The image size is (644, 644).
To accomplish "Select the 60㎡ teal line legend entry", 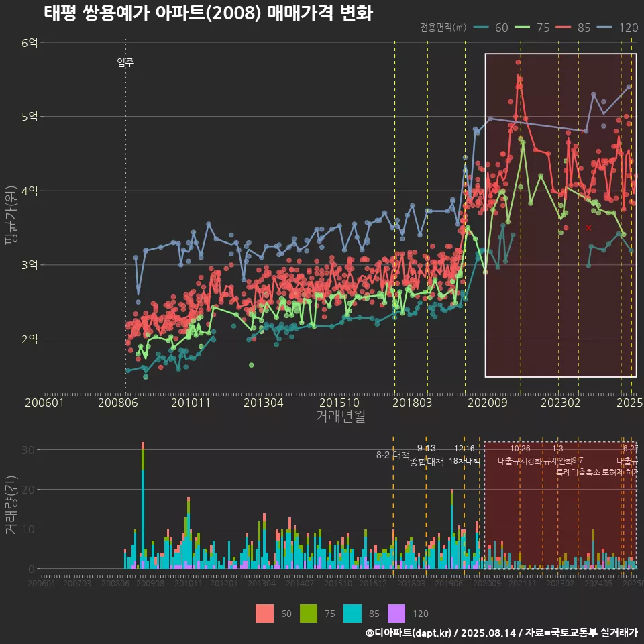I will pyautogui.click(x=491, y=28).
